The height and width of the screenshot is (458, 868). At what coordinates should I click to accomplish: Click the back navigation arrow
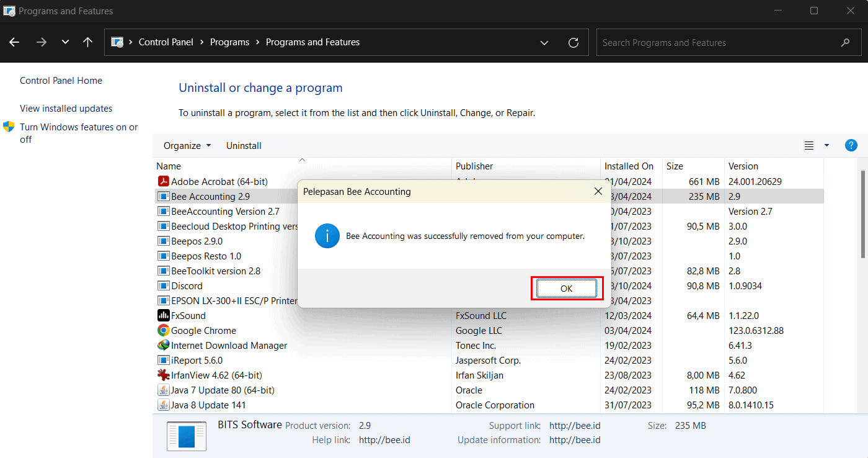[14, 43]
